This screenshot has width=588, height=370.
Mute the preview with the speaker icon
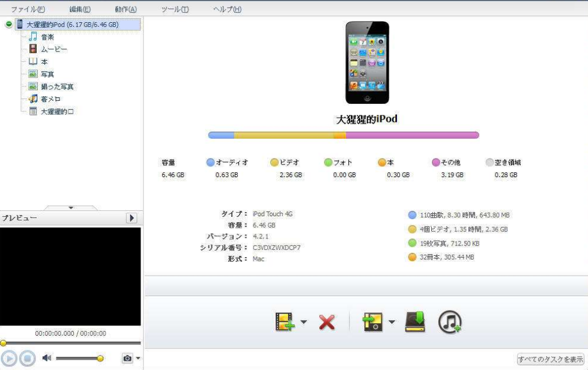(47, 358)
